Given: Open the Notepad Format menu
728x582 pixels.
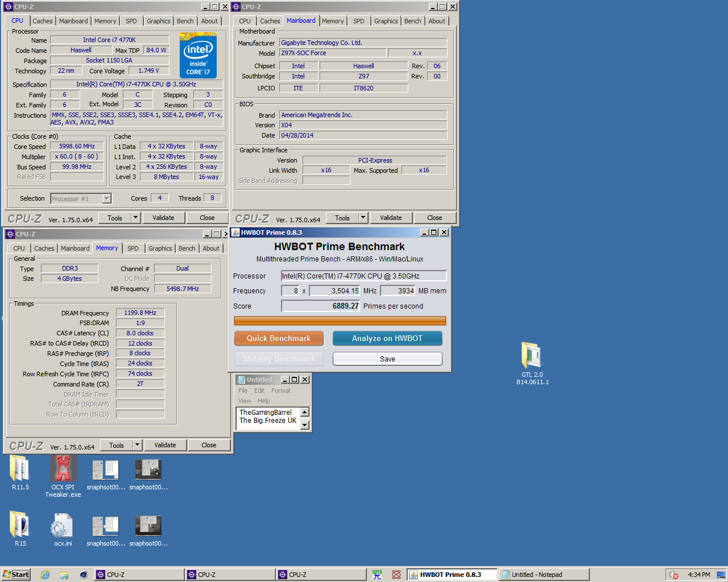Looking at the screenshot, I should (x=281, y=390).
